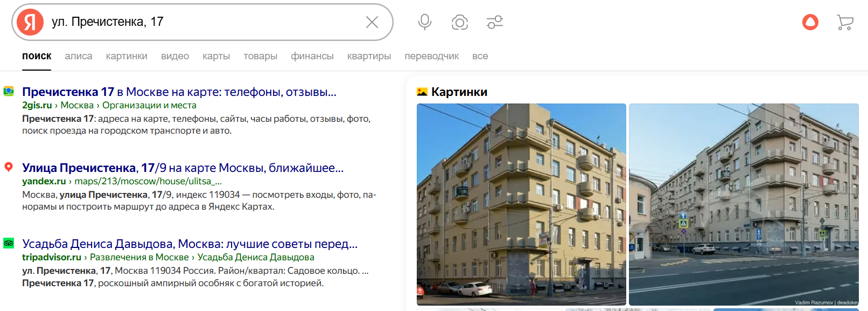Open the Alice assistant red icon
Viewport: 868px width, 311px height.
tap(810, 22)
